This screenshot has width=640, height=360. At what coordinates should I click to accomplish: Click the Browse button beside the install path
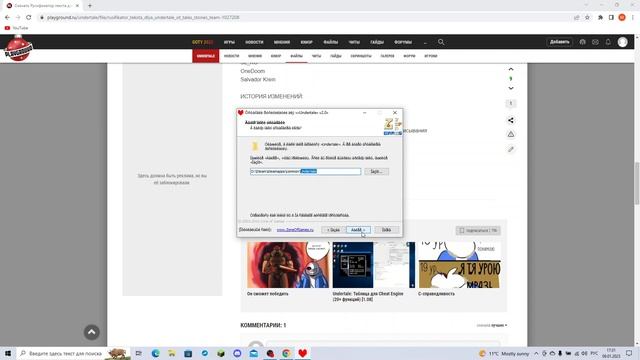[x=376, y=171]
